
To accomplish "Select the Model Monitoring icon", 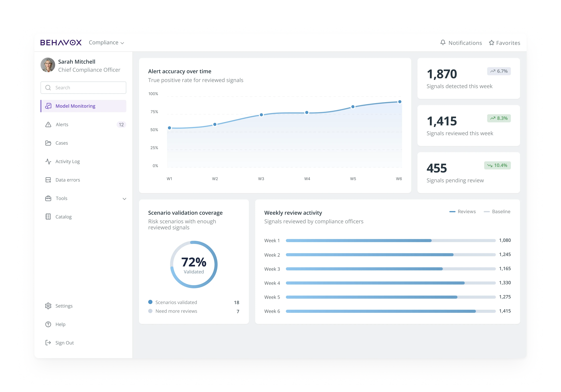I will click(48, 106).
